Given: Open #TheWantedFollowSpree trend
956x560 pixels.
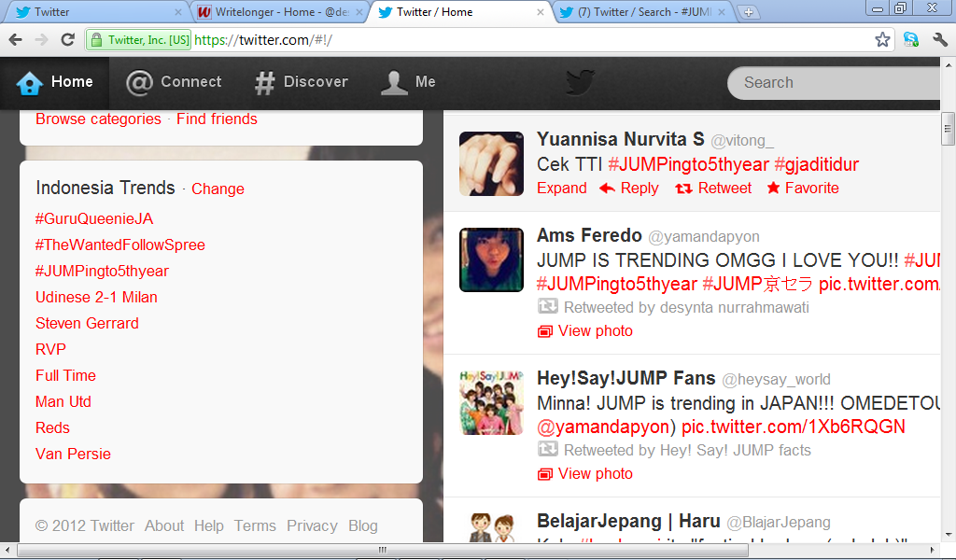Looking at the screenshot, I should pos(120,245).
